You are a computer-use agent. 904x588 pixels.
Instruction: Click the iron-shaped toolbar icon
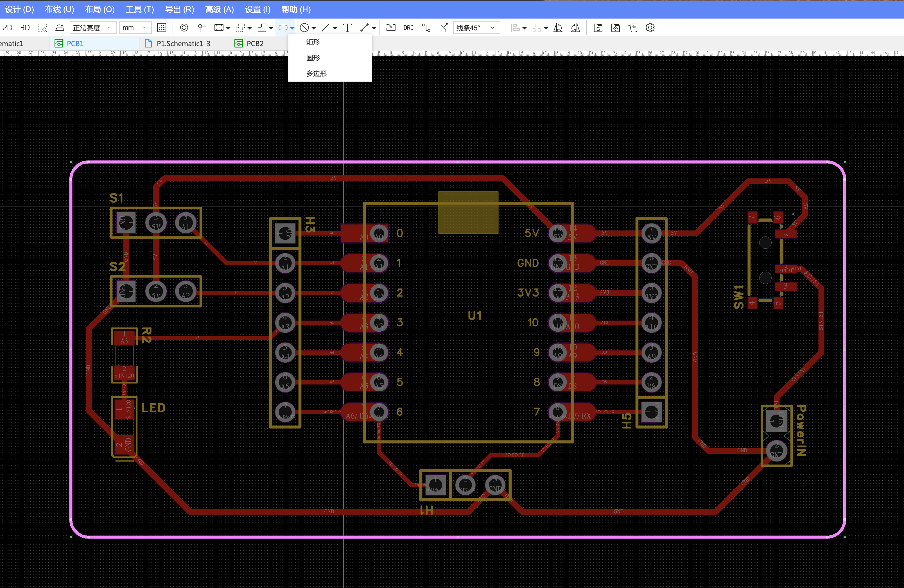60,28
